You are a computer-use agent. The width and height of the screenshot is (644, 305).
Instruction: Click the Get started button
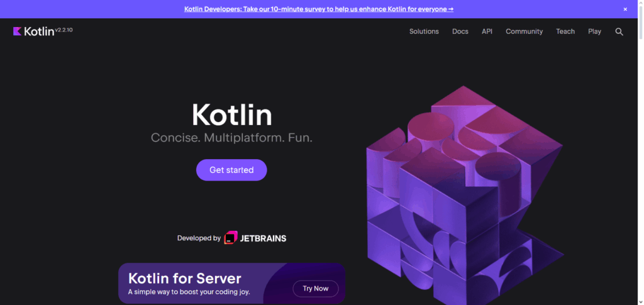pyautogui.click(x=231, y=170)
